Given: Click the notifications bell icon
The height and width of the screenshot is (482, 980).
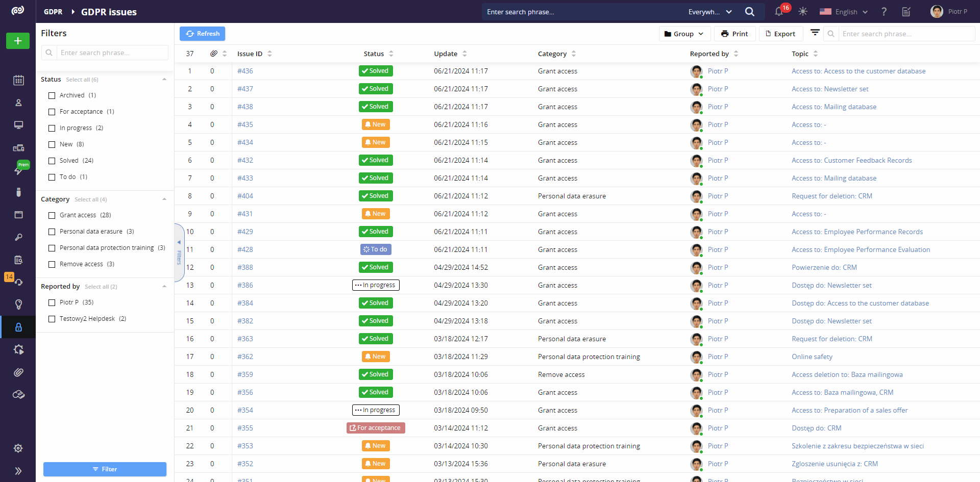Looking at the screenshot, I should pyautogui.click(x=779, y=12).
